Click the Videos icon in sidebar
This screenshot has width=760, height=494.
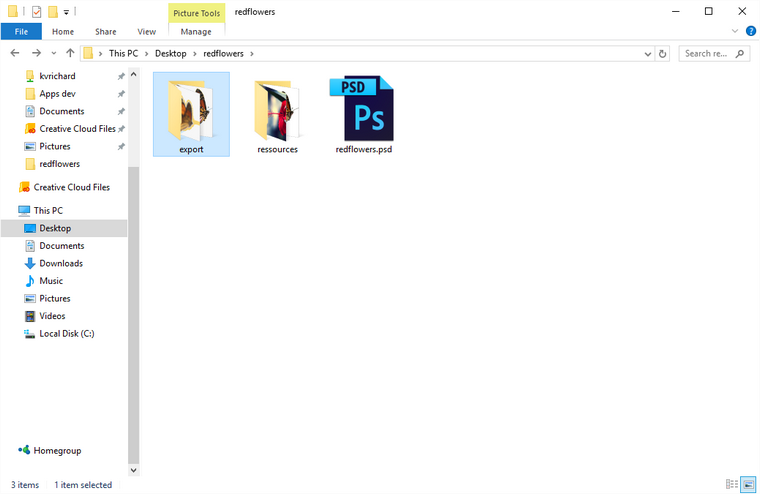[x=30, y=316]
